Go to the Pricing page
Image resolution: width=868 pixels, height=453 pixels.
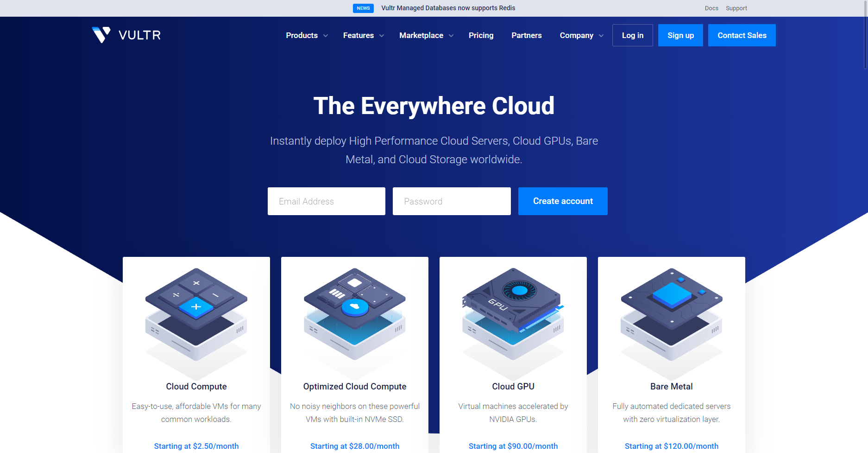click(x=481, y=35)
